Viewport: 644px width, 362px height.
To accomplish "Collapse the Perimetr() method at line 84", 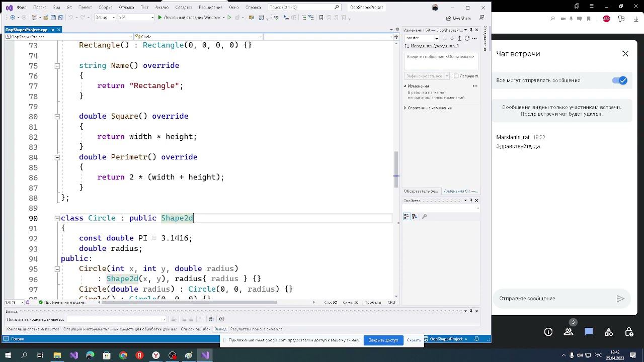I will pos(57,157).
